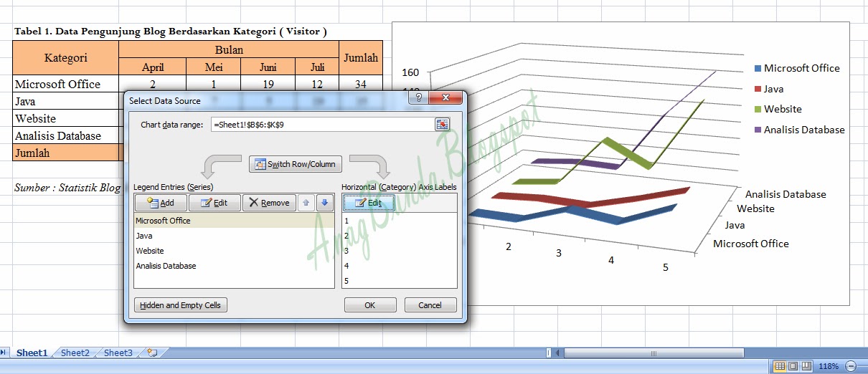Insert a new worksheet tab icon
The width and height of the screenshot is (868, 374).
coord(151,353)
